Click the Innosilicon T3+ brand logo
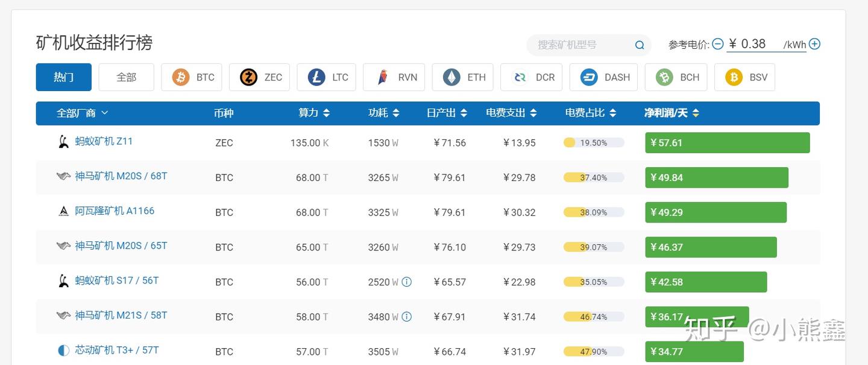868x365 pixels. [x=63, y=351]
